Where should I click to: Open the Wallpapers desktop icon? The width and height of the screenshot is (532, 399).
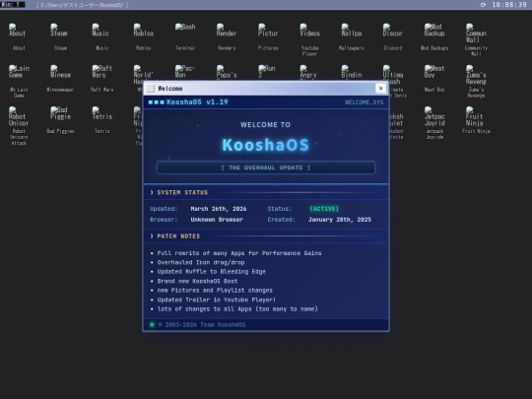coord(351,37)
